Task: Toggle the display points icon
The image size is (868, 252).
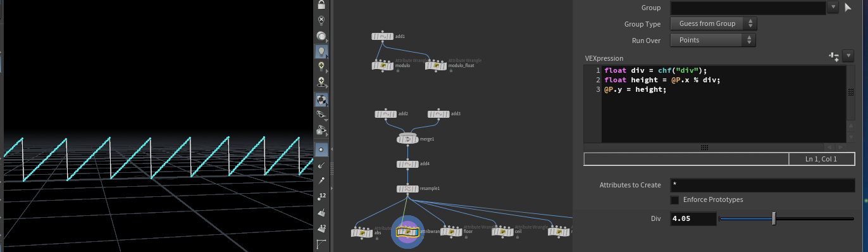Action: point(321,149)
